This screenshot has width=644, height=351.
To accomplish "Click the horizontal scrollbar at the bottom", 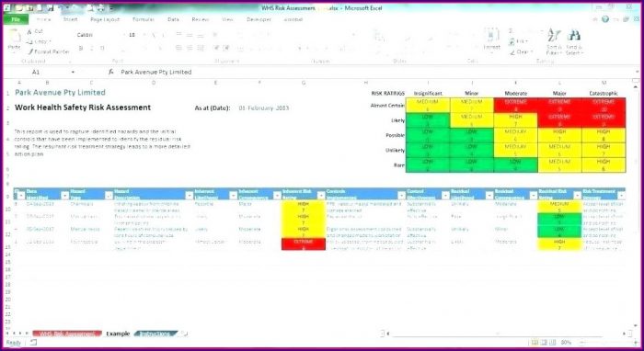I will [x=507, y=334].
